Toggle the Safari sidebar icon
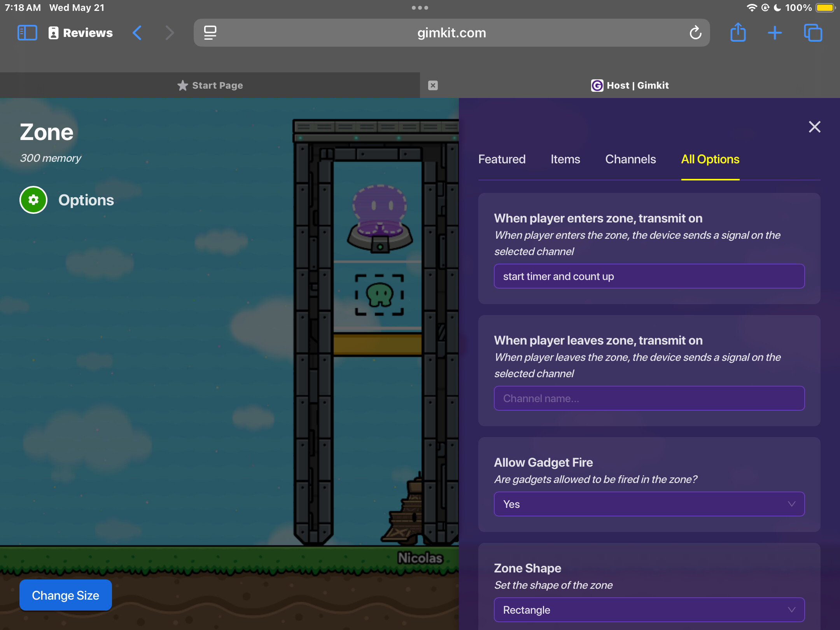The height and width of the screenshot is (630, 840). [27, 33]
